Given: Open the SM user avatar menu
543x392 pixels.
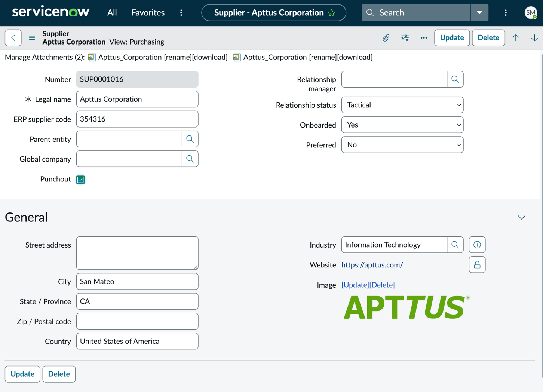Looking at the screenshot, I should [531, 13].
